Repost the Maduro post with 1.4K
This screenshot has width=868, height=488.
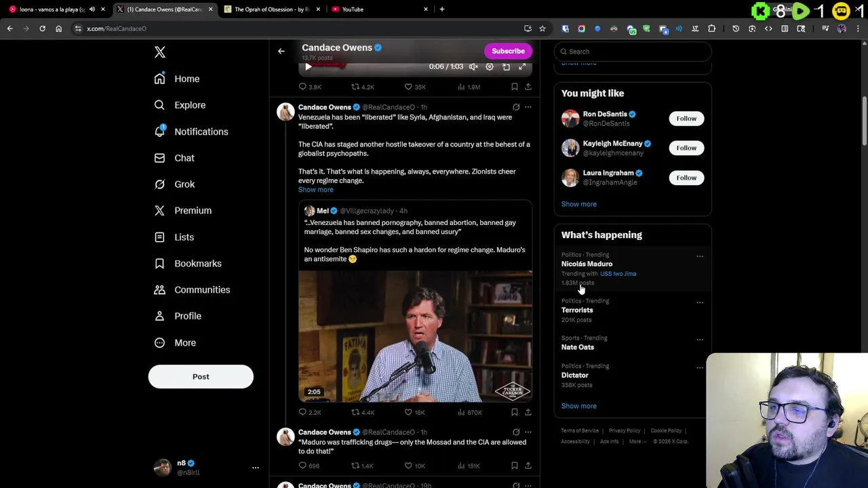[x=363, y=466]
